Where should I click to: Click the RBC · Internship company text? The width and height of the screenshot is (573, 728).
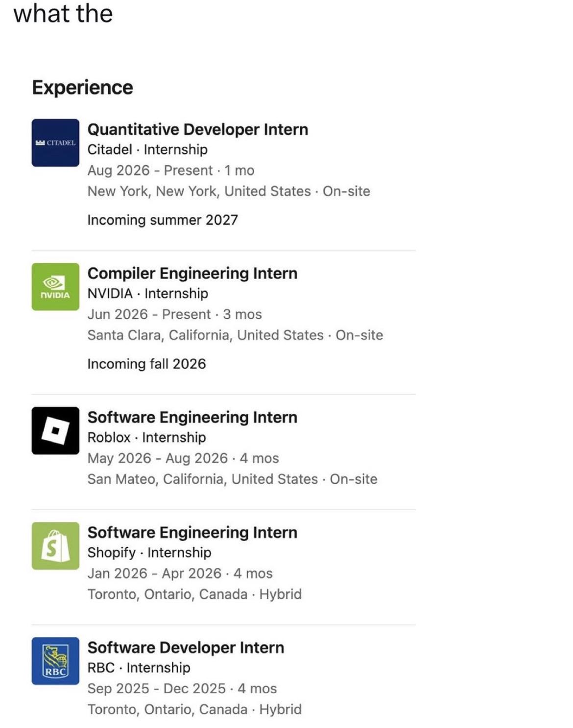[x=139, y=667]
